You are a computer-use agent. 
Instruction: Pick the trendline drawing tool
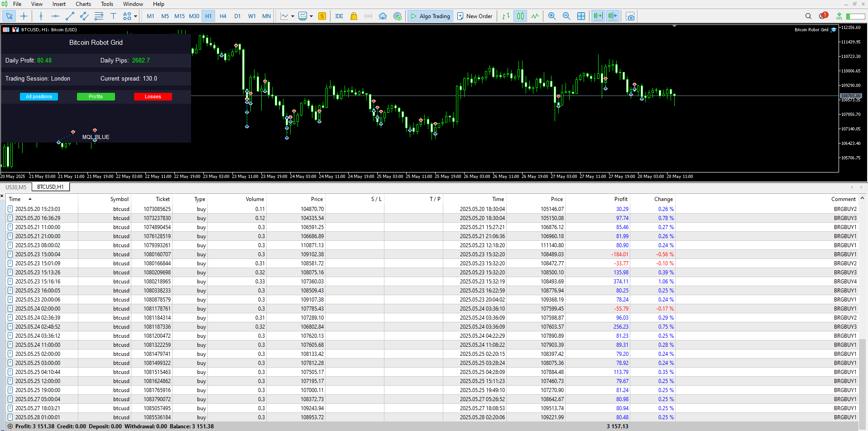70,16
